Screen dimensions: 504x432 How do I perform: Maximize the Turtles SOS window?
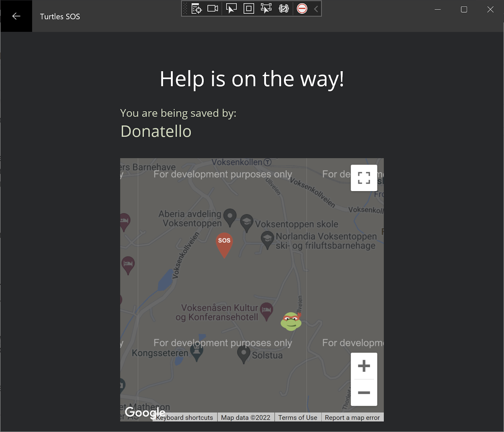[x=464, y=9]
